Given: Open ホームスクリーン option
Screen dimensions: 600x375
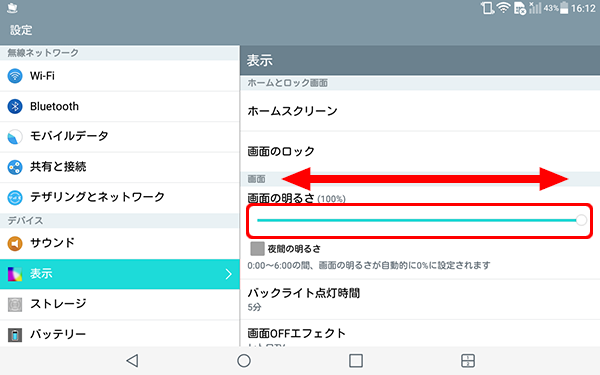Looking at the screenshot, I should [x=420, y=111].
